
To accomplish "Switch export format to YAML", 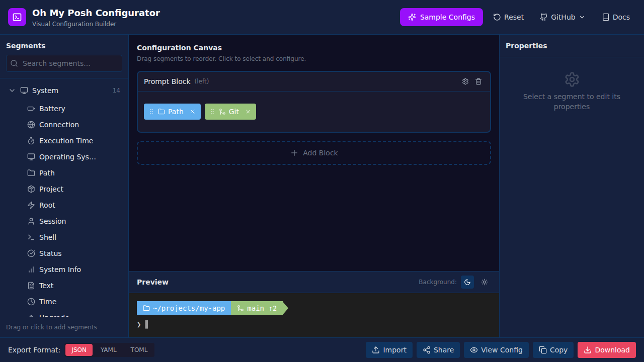I will (x=108, y=349).
